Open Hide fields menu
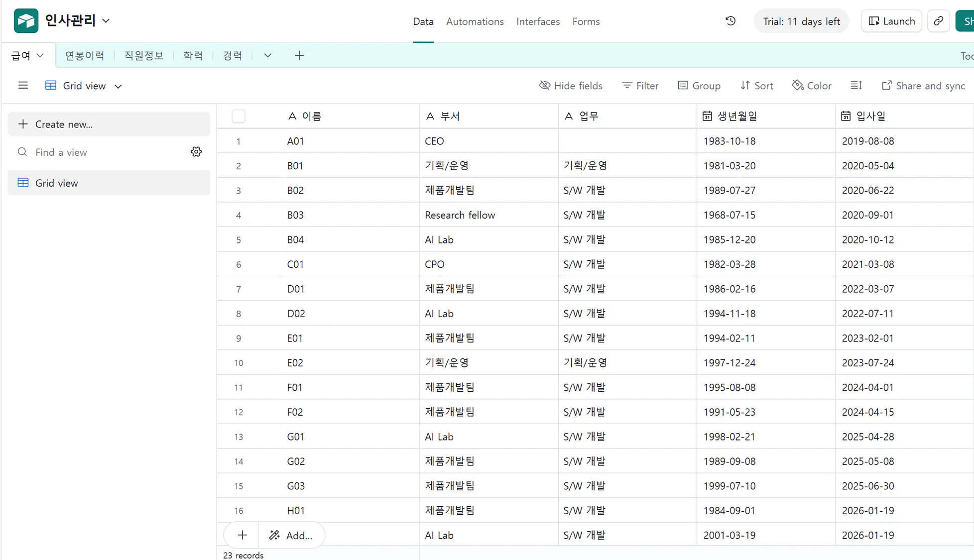The image size is (974, 560). pos(571,86)
